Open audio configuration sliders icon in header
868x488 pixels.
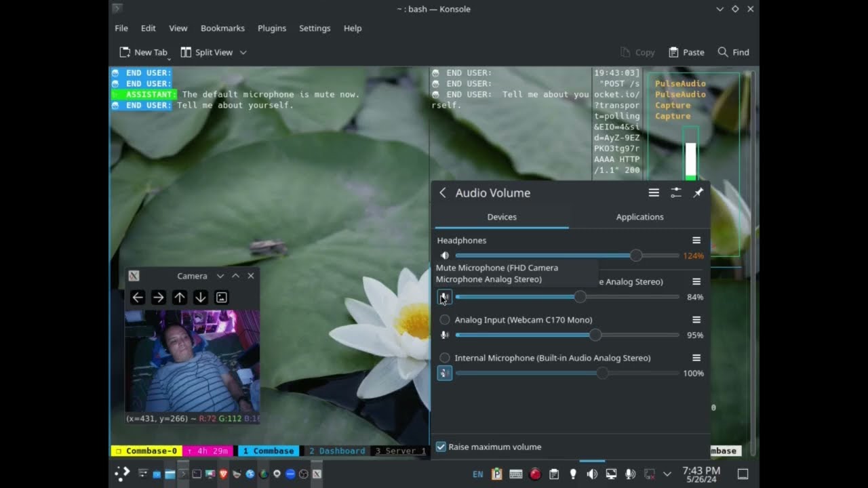point(676,193)
